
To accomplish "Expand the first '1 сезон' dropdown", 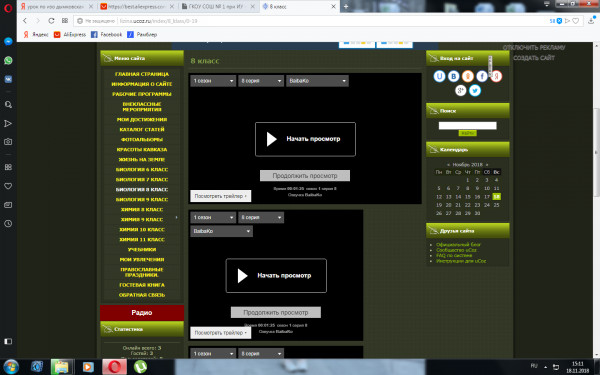I will click(213, 81).
